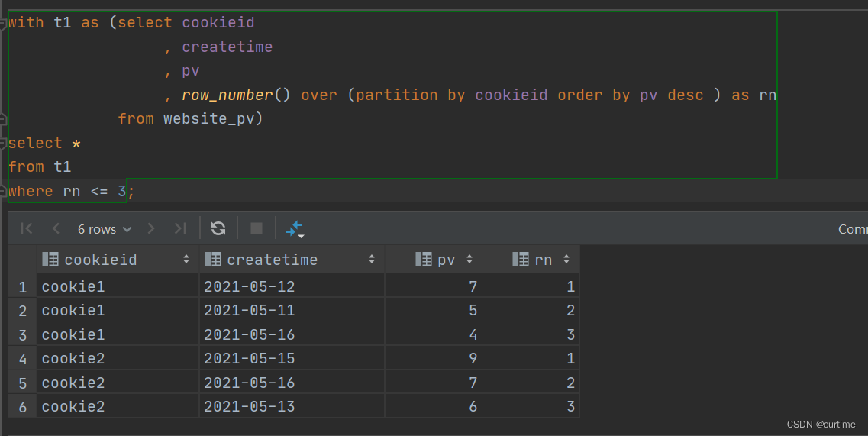Sort by rn column arrows
868x436 pixels.
click(x=566, y=260)
